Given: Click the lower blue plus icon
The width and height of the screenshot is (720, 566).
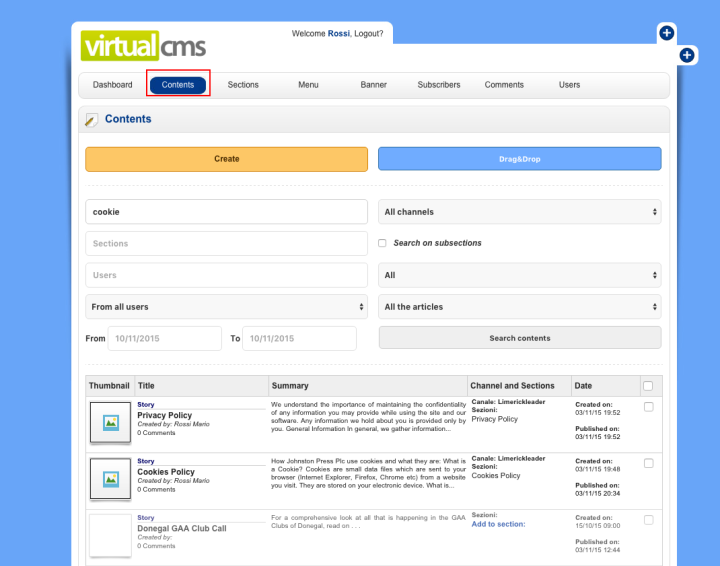Looking at the screenshot, I should (x=687, y=55).
